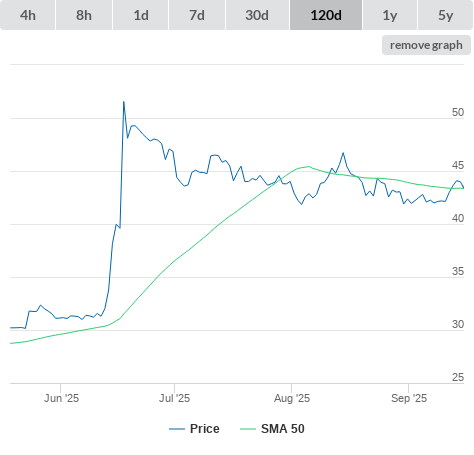Switch to the 8h time range

coord(84,15)
